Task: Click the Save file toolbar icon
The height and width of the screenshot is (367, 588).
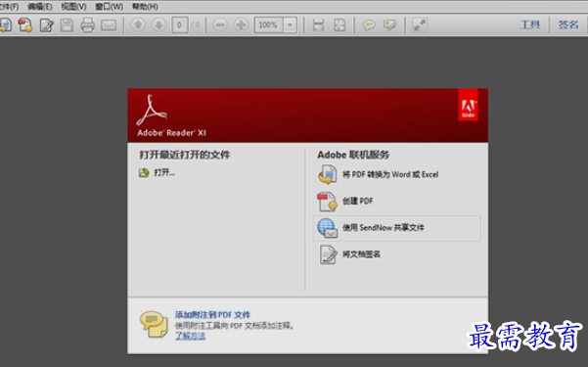Action: (68, 25)
